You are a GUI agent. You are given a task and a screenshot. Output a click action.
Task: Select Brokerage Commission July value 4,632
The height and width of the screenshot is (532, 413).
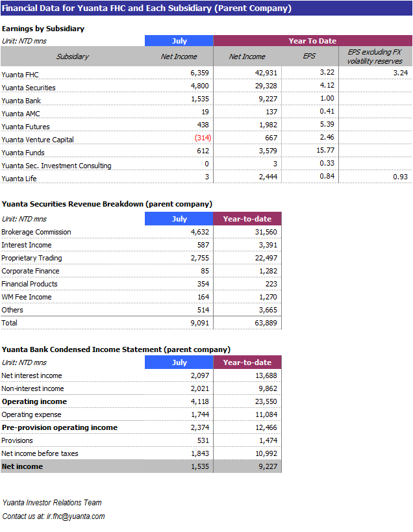pos(200,232)
